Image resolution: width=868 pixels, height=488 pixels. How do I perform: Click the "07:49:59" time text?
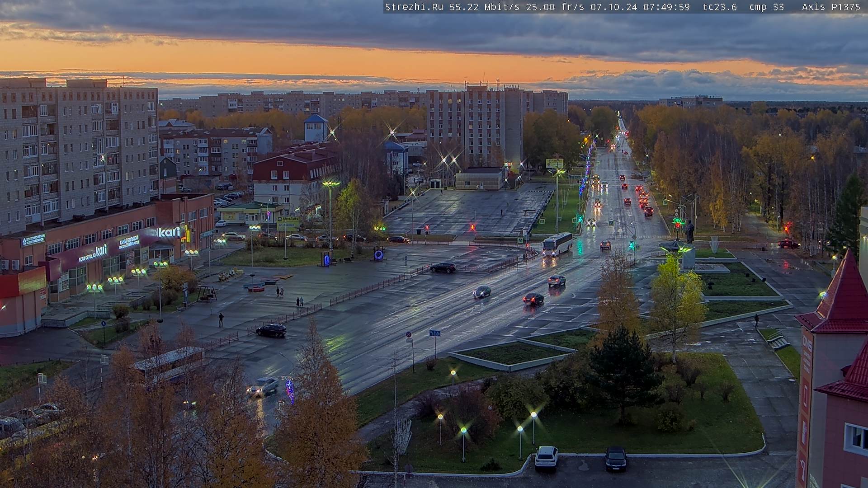click(667, 7)
